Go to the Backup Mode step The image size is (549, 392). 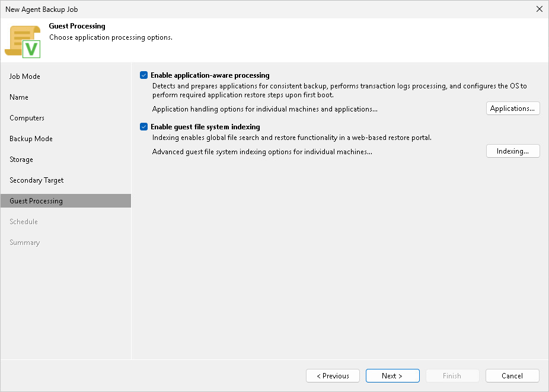point(31,139)
